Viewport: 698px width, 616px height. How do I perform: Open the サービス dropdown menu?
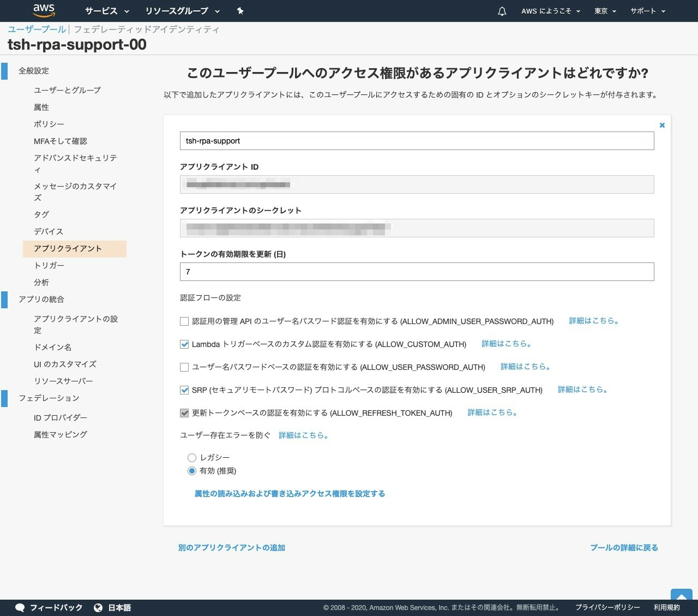point(107,11)
